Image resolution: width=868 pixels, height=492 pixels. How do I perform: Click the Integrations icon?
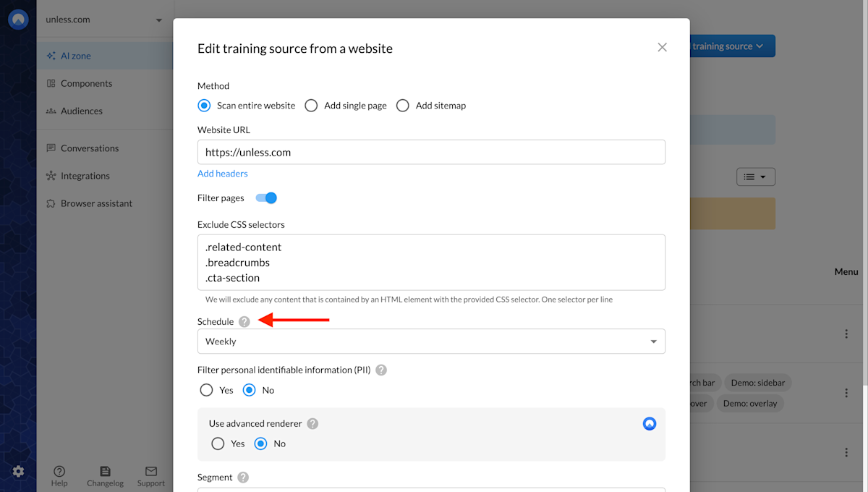[x=51, y=176]
